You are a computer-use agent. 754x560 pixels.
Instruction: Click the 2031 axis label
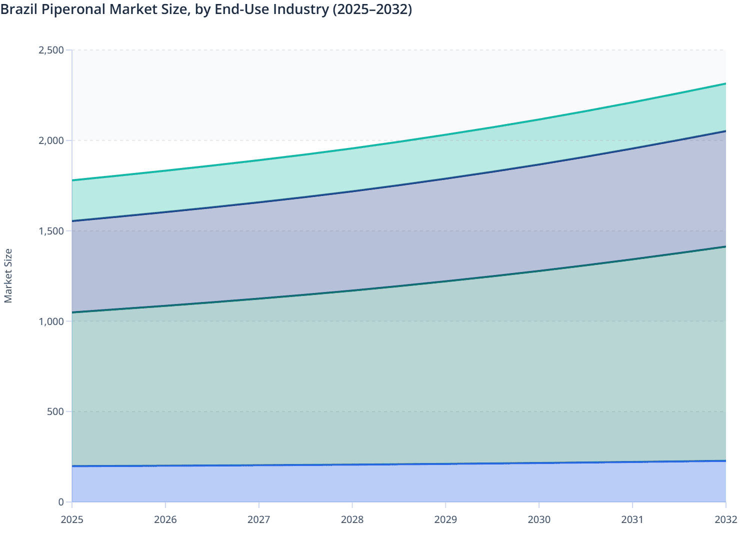point(632,520)
